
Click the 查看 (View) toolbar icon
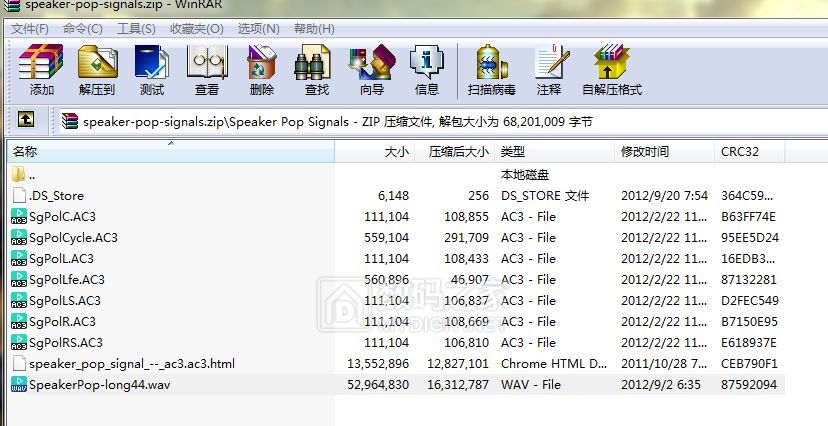coord(207,62)
